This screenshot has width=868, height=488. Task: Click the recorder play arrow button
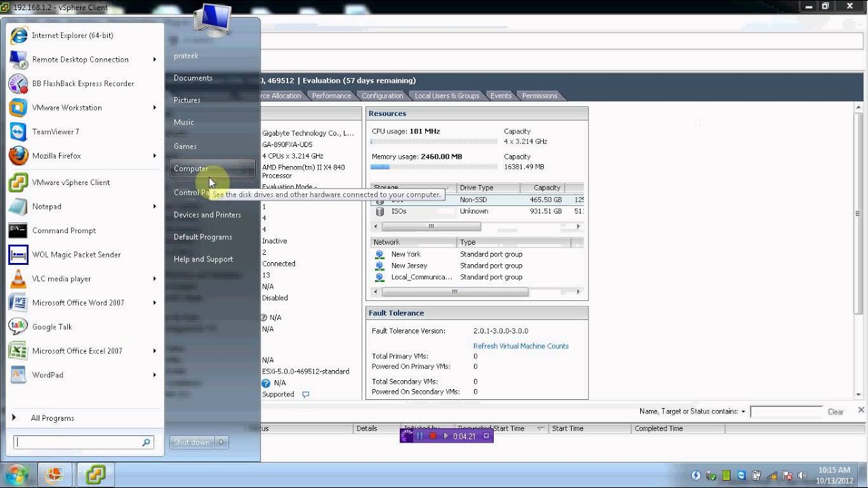pyautogui.click(x=446, y=436)
